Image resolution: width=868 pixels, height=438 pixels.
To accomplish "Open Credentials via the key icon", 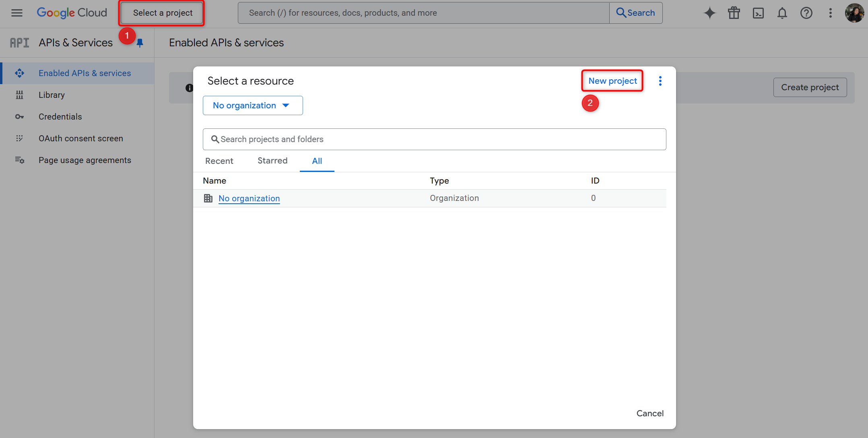I will 19,116.
